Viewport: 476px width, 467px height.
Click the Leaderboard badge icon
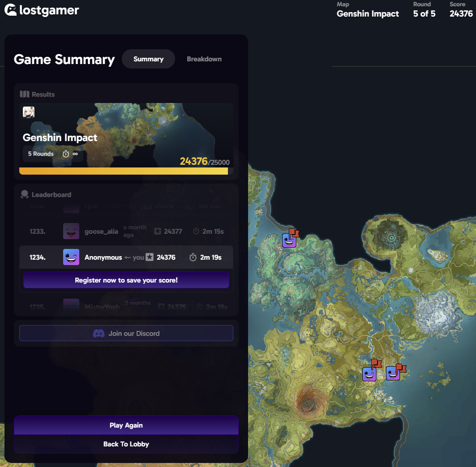[x=25, y=194]
